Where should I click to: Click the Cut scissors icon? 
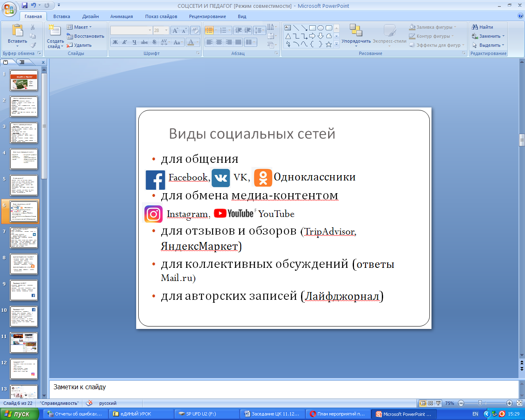tap(33, 27)
